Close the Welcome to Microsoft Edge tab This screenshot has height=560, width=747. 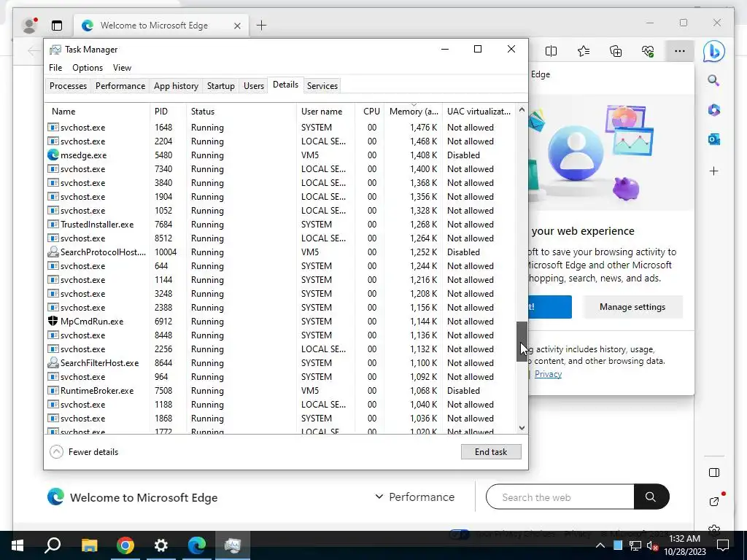237,26
